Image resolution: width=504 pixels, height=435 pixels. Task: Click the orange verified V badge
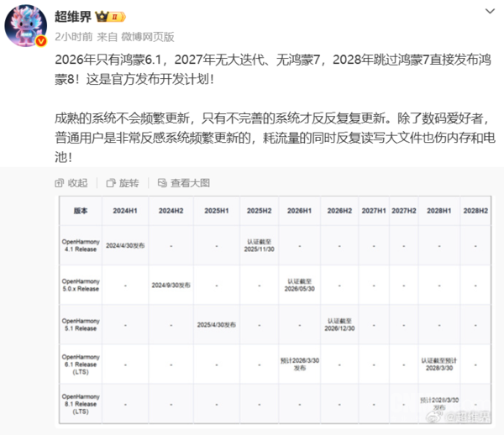41,41
